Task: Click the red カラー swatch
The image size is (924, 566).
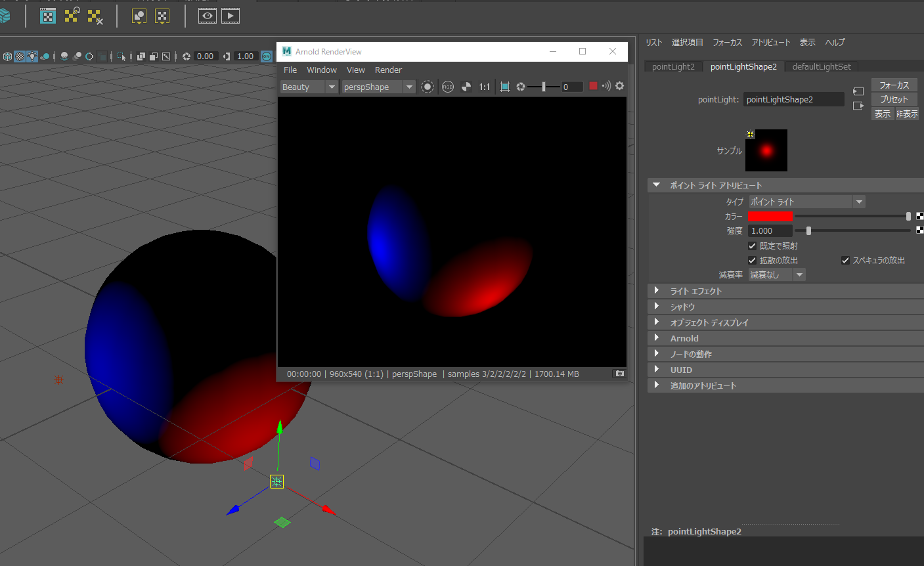Action: [x=770, y=216]
